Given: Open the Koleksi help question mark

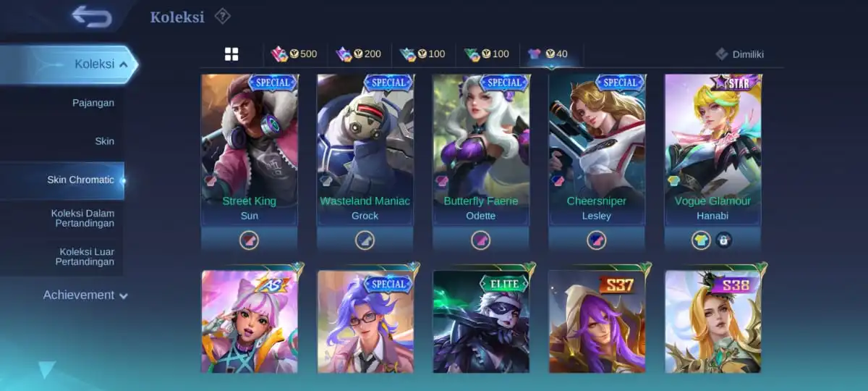Looking at the screenshot, I should pos(223,16).
